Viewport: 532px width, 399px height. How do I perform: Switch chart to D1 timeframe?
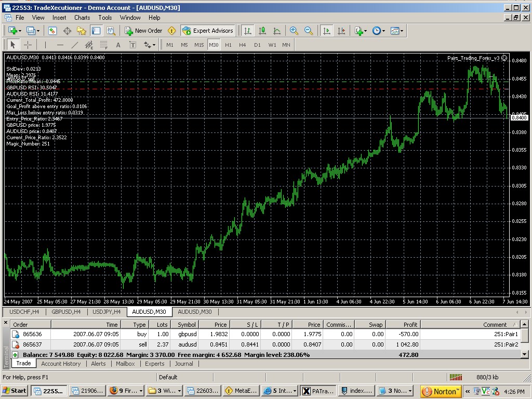click(257, 45)
